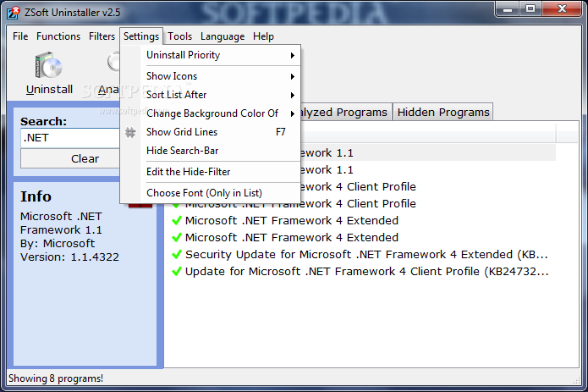The width and height of the screenshot is (588, 392).
Task: Minimize the ZSoft Uninstaller window
Action: click(x=508, y=9)
